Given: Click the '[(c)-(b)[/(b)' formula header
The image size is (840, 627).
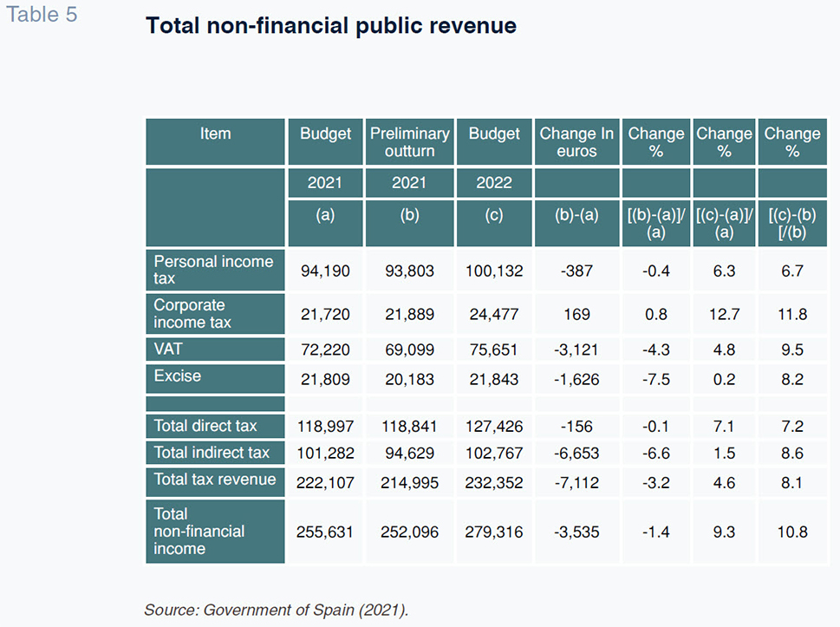Looking at the screenshot, I should [792, 224].
